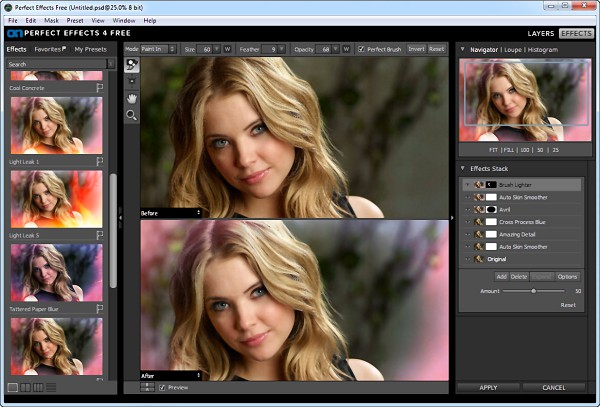Toggle the Perfect Brush checkbox
Image resolution: width=600 pixels, height=407 pixels.
click(361, 49)
